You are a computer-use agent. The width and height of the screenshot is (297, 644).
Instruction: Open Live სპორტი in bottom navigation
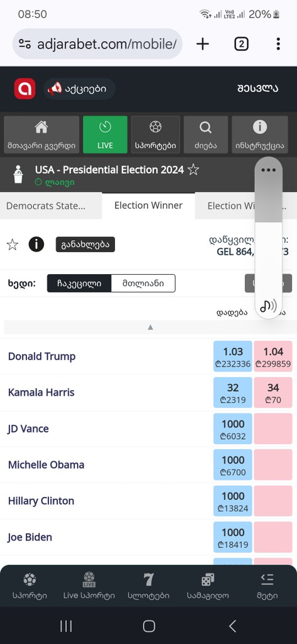coord(89,586)
